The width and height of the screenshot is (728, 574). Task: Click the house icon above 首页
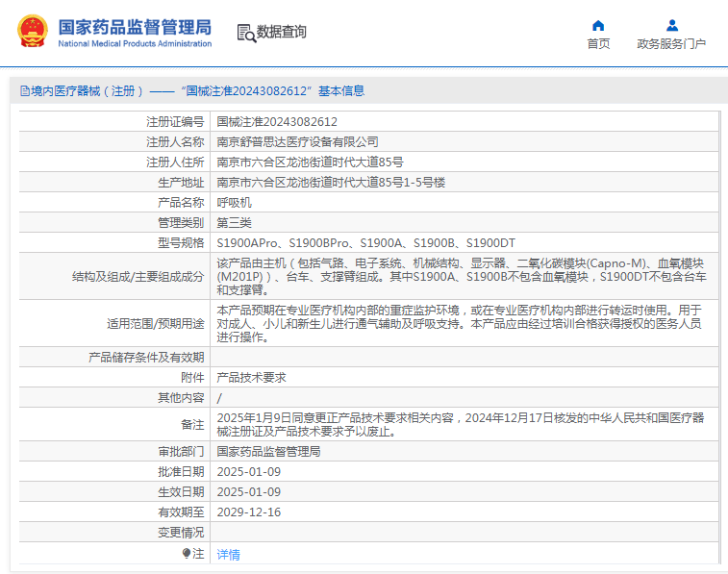pyautogui.click(x=598, y=25)
